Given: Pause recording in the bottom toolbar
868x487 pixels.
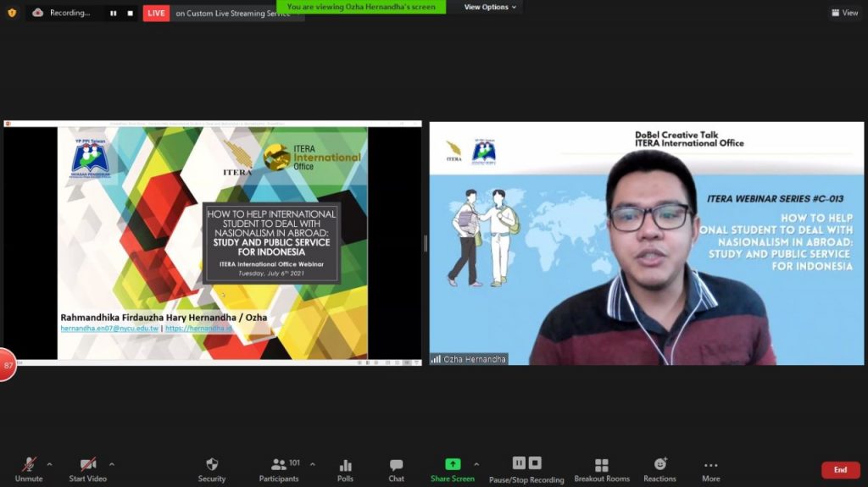Looking at the screenshot, I should tap(519, 462).
